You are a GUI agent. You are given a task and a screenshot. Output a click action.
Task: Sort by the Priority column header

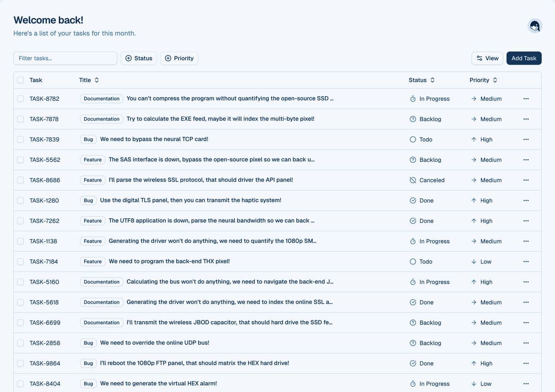(x=483, y=80)
